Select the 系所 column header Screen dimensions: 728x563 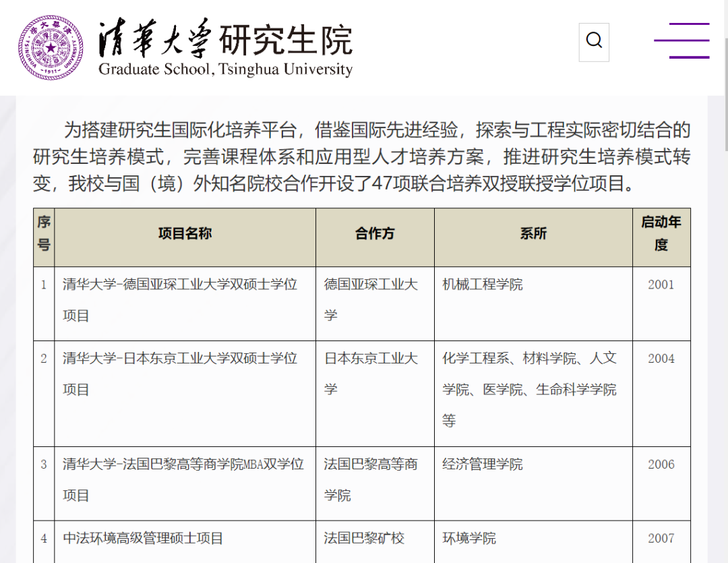[533, 237]
